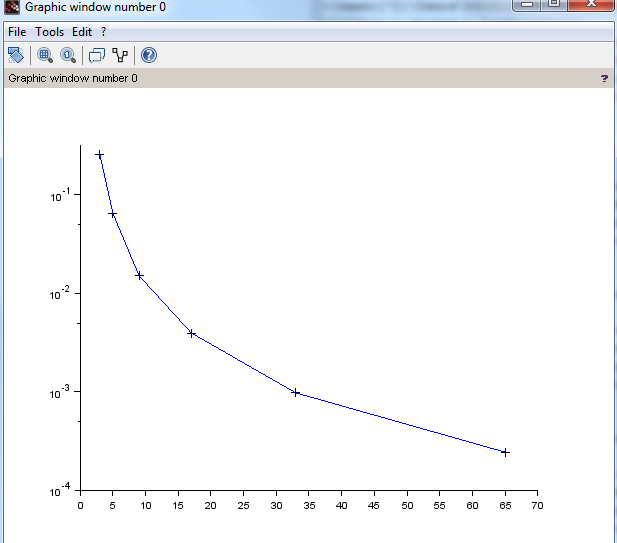
Task: Click x-axis tick label 40
Action: coord(342,506)
